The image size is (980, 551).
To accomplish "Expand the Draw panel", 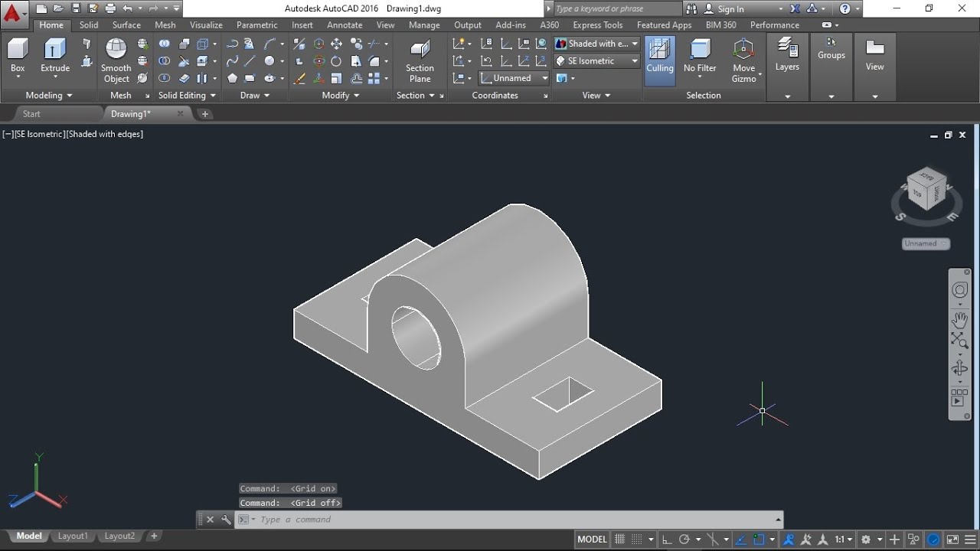I will click(x=255, y=96).
